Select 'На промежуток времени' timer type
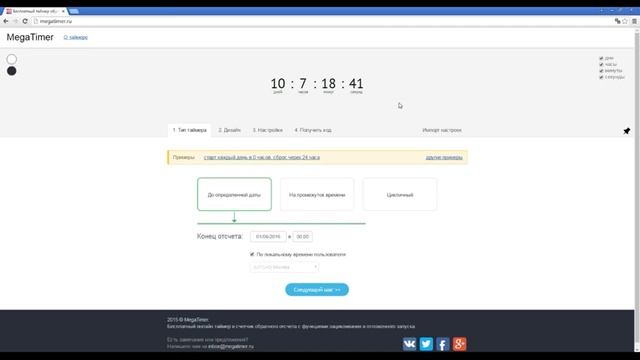This screenshot has height=360, width=640. coord(317,194)
